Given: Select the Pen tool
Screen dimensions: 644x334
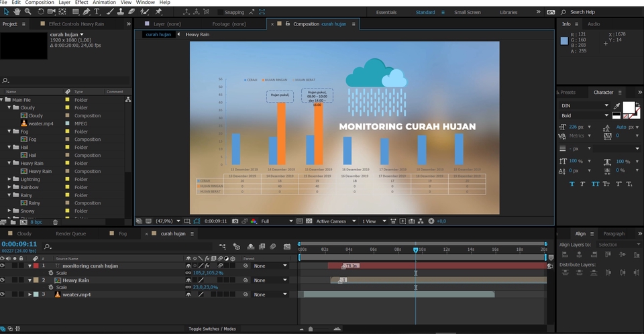Looking at the screenshot, I should point(87,11).
